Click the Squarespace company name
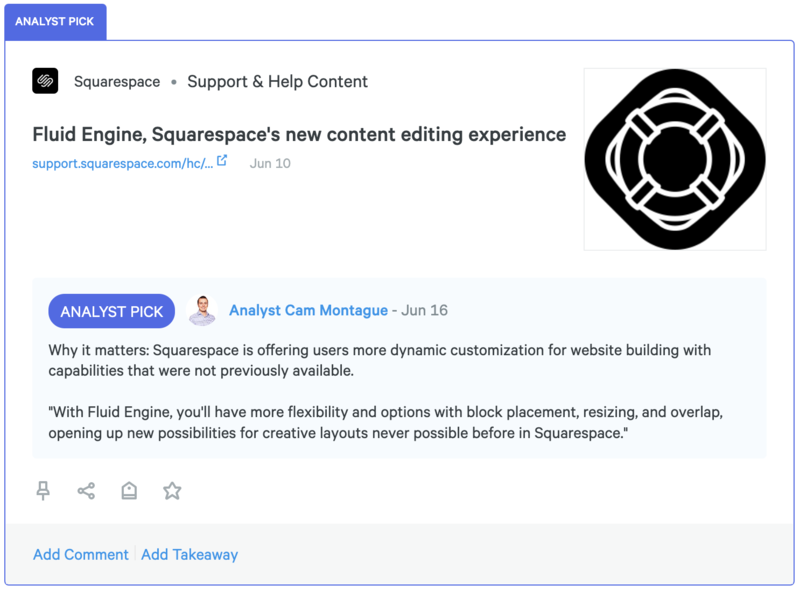The width and height of the screenshot is (800, 592). tap(117, 82)
